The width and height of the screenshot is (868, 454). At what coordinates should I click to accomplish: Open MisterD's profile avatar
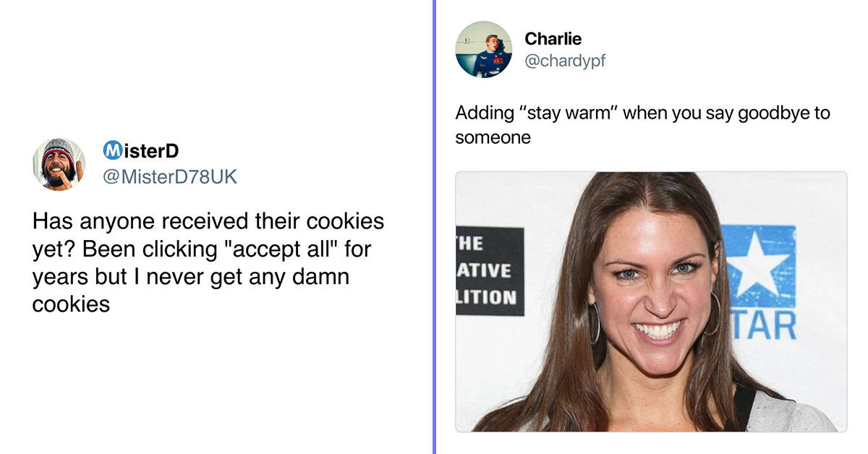59,164
